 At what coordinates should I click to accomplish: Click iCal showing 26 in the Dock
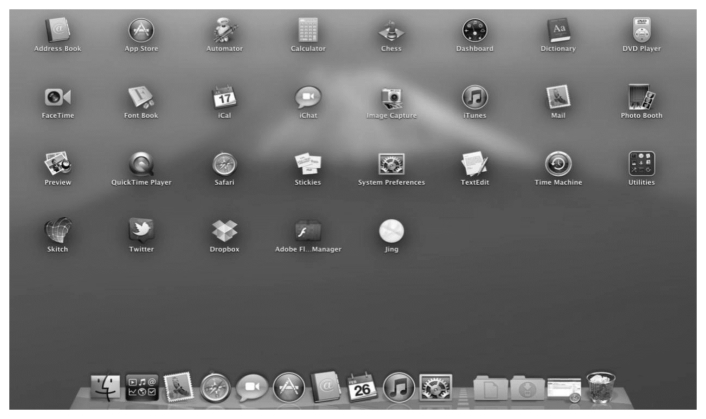coord(362,387)
